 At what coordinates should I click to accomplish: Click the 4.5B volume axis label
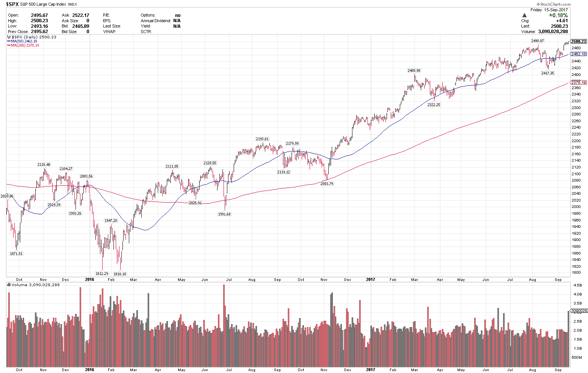click(x=577, y=285)
